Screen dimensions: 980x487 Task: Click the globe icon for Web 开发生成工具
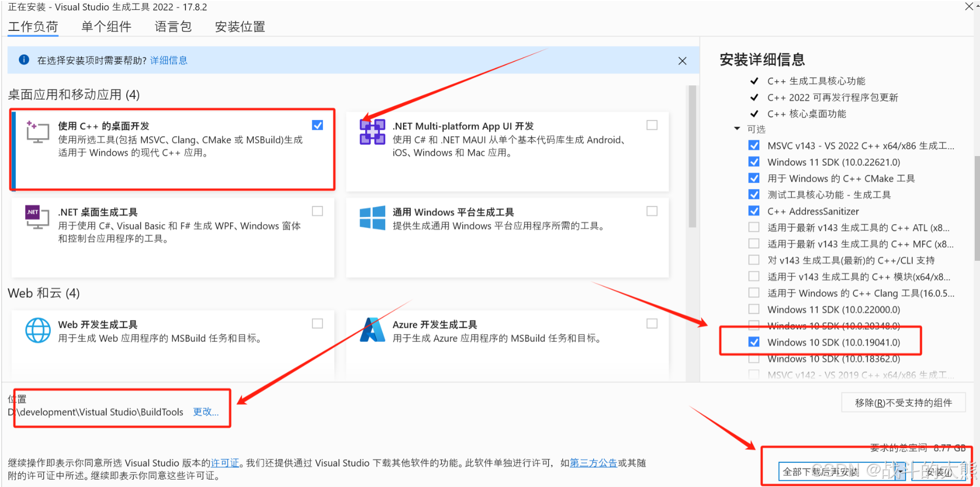pyautogui.click(x=38, y=330)
